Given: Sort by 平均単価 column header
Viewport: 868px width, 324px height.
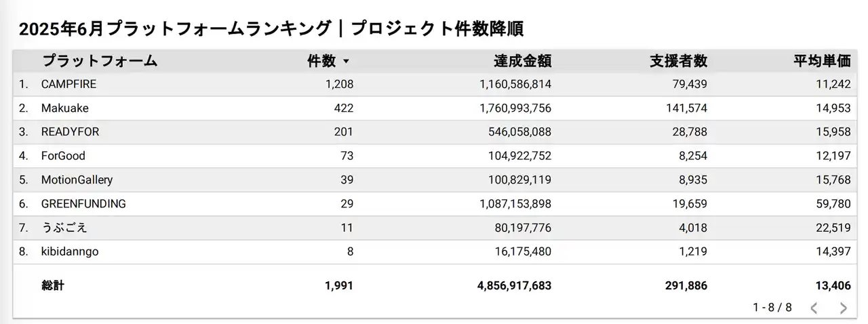Looking at the screenshot, I should [x=822, y=61].
